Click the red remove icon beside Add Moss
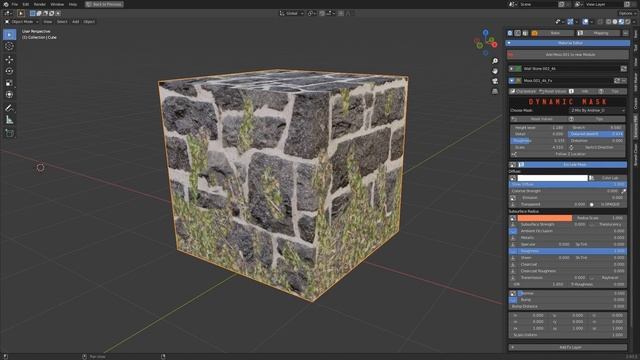The image size is (640, 360). pyautogui.click(x=511, y=54)
